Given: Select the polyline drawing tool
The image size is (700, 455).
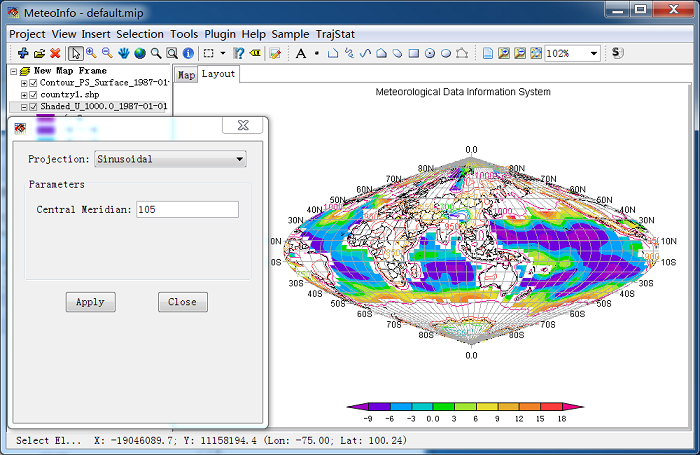Looking at the screenshot, I should tap(333, 53).
